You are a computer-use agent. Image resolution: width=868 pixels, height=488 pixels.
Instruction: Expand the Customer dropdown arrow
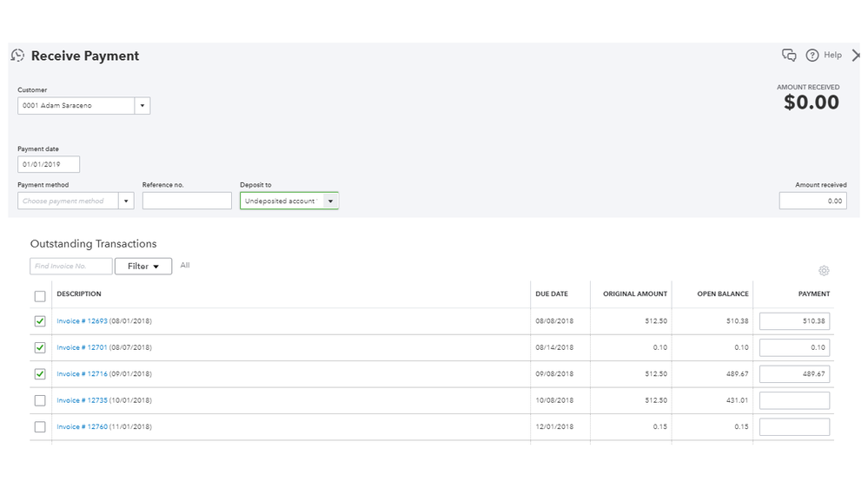click(x=142, y=106)
